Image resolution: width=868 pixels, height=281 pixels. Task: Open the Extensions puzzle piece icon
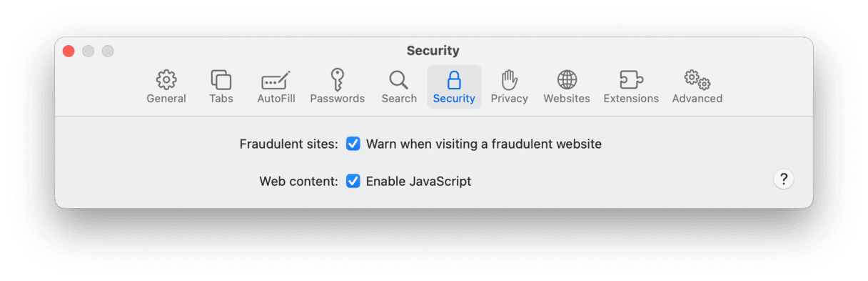pyautogui.click(x=631, y=79)
